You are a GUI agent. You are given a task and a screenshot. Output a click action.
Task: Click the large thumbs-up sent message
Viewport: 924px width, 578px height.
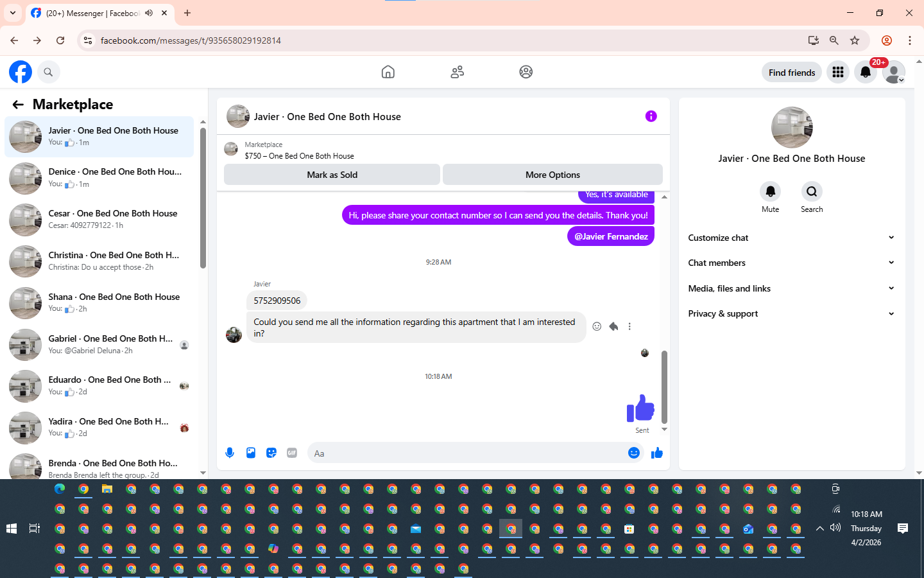640,408
